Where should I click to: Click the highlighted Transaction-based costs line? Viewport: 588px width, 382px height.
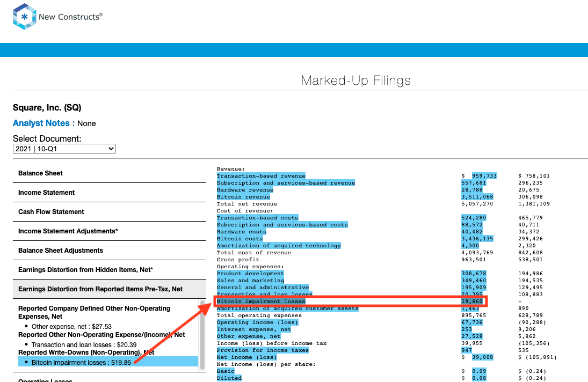[257, 218]
